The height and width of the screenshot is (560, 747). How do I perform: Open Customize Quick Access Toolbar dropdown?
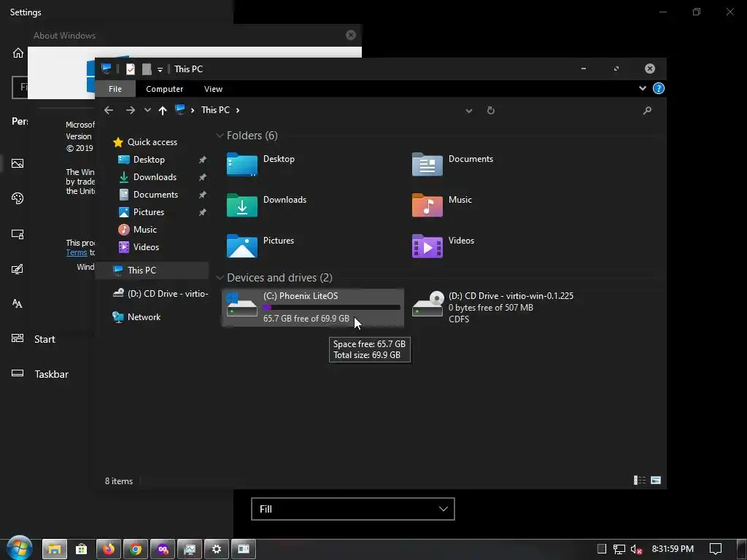(x=160, y=69)
